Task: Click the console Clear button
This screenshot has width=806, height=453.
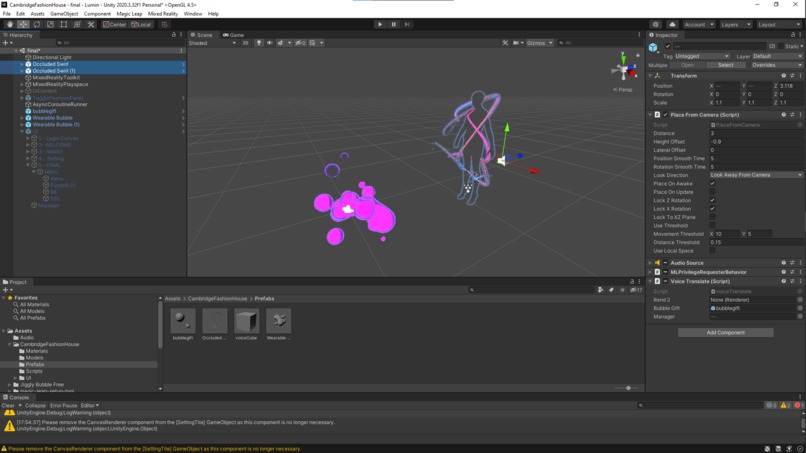Action: [8, 405]
